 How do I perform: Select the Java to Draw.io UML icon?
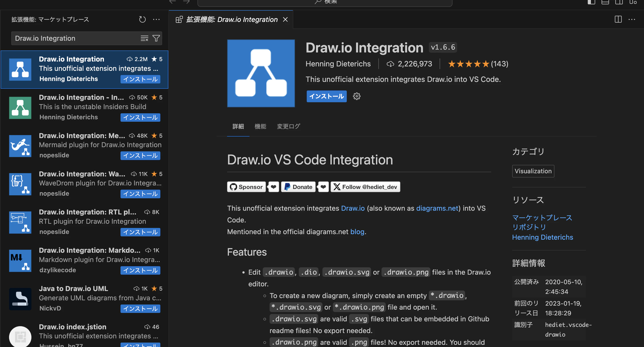20,299
